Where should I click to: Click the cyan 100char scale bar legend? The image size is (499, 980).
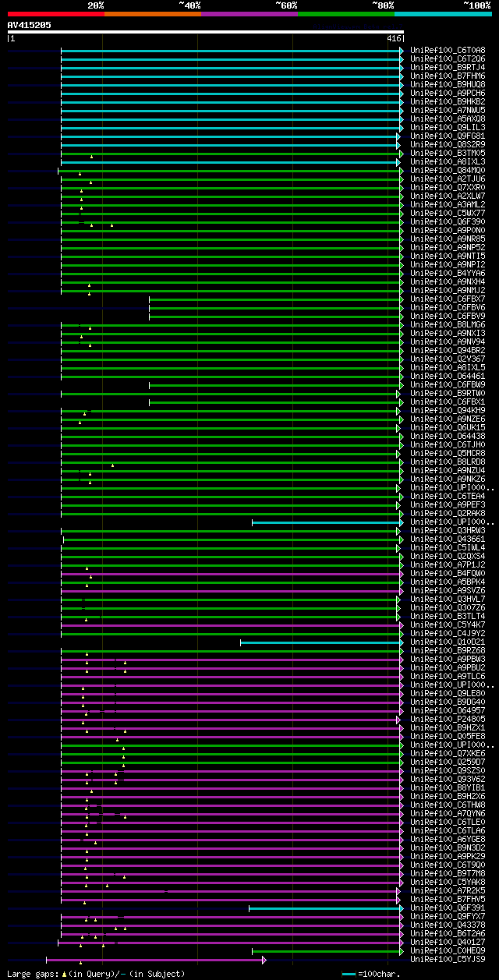pos(349,975)
